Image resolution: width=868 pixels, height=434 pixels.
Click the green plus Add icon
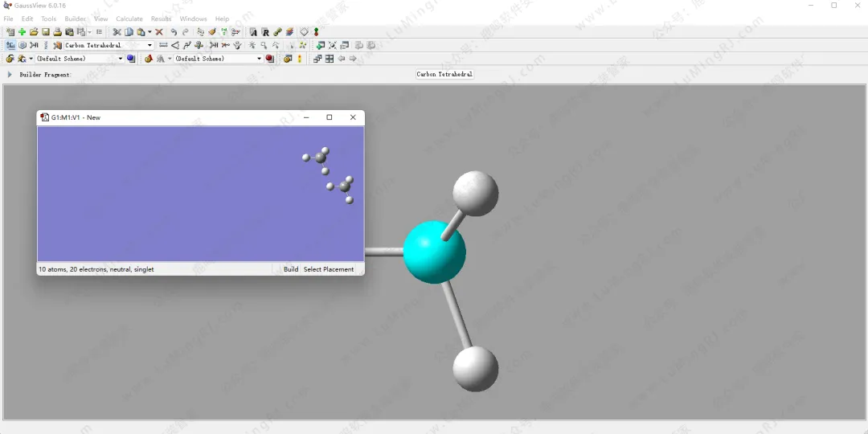coord(23,32)
